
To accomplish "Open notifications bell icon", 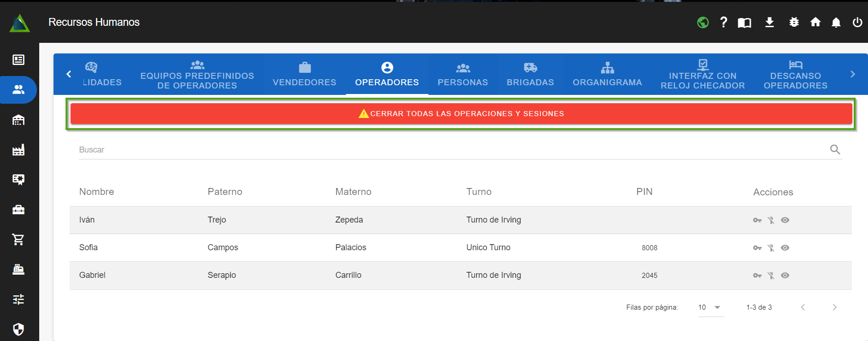I will coord(836,23).
